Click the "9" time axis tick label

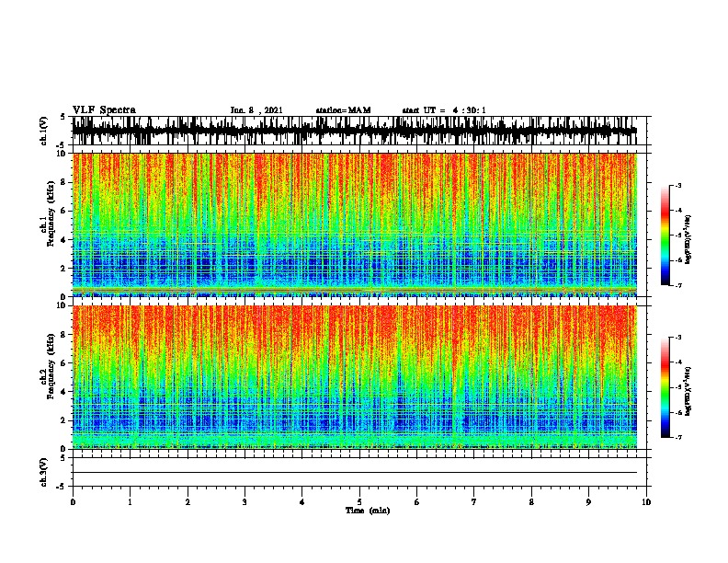coord(588,501)
